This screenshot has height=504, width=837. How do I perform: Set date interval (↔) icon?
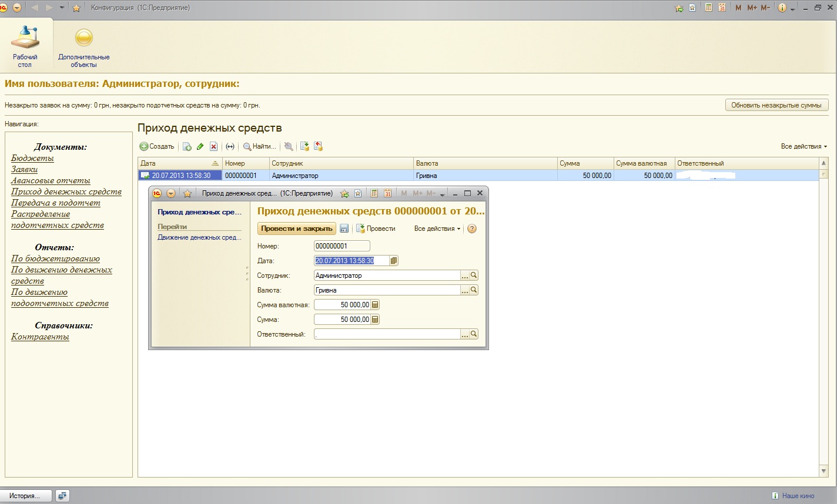tap(230, 146)
